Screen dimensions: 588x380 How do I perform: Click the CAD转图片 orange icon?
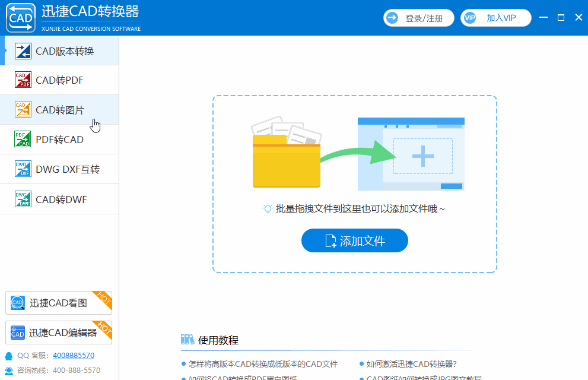[23, 109]
